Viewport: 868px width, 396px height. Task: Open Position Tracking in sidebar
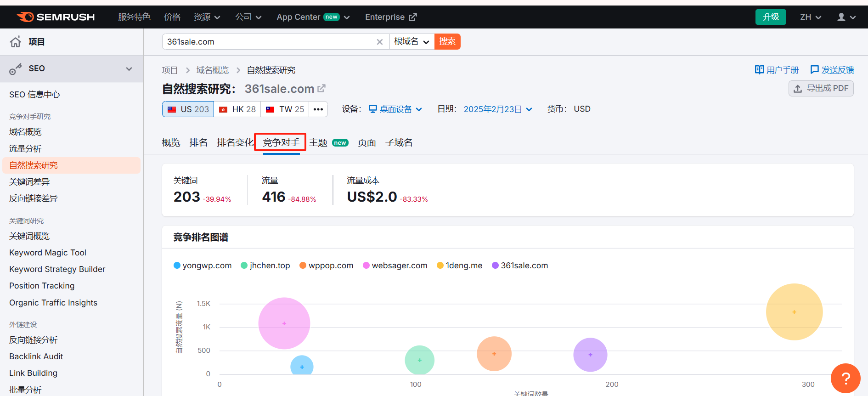42,286
